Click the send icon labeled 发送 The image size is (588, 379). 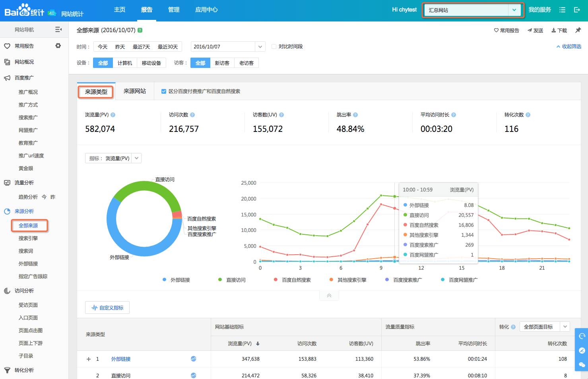point(535,31)
